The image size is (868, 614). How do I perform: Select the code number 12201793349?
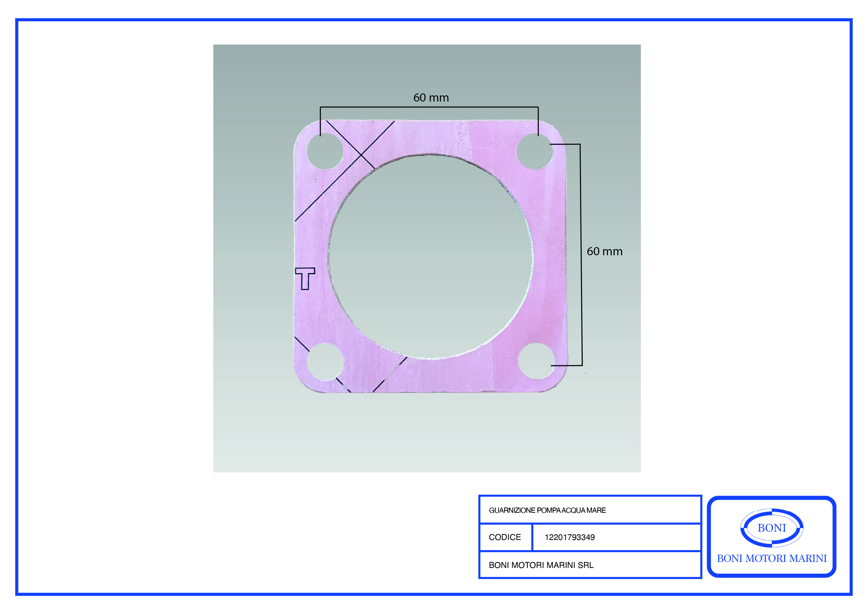click(x=569, y=537)
